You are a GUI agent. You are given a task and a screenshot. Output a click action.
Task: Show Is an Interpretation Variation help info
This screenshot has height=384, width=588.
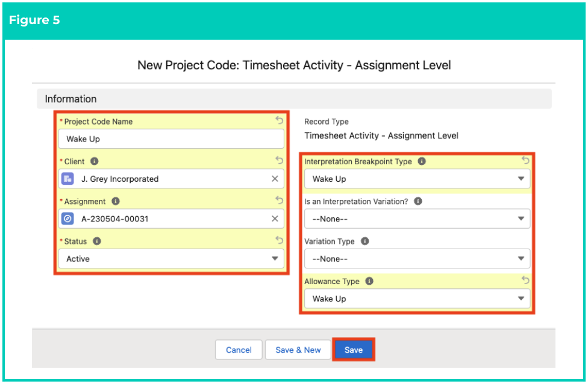point(418,201)
